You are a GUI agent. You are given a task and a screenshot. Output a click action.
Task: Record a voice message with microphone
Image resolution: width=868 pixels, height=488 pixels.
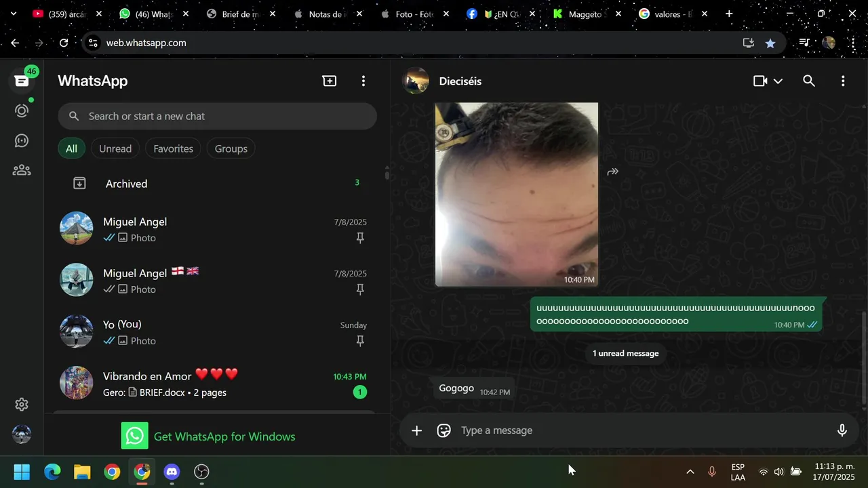pyautogui.click(x=842, y=430)
